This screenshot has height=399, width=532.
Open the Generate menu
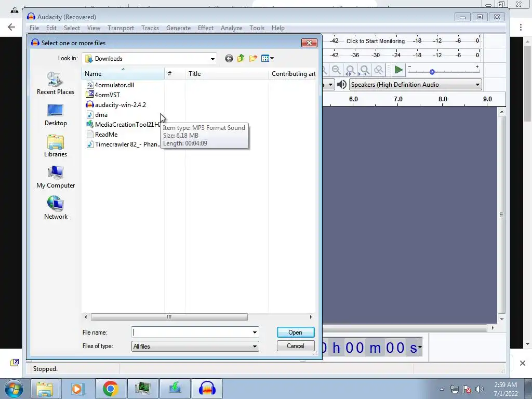(x=179, y=28)
